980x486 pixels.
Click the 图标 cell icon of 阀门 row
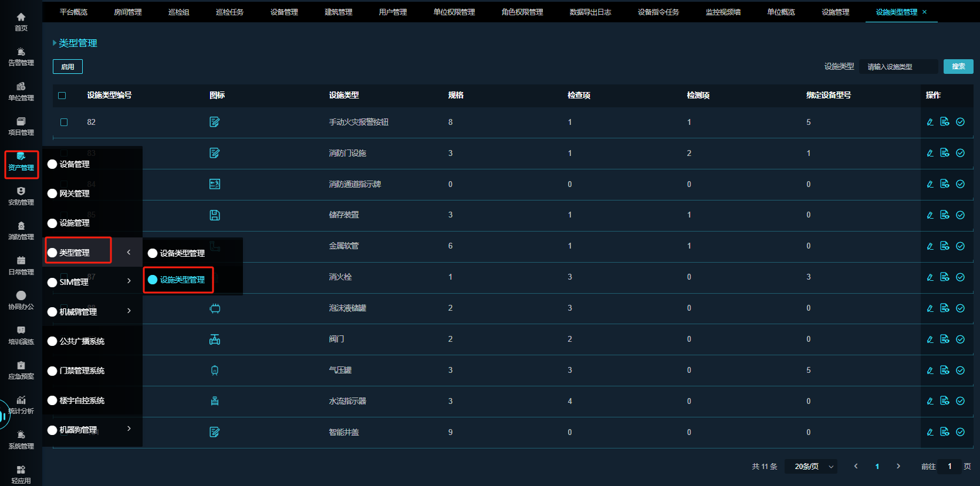coord(215,339)
